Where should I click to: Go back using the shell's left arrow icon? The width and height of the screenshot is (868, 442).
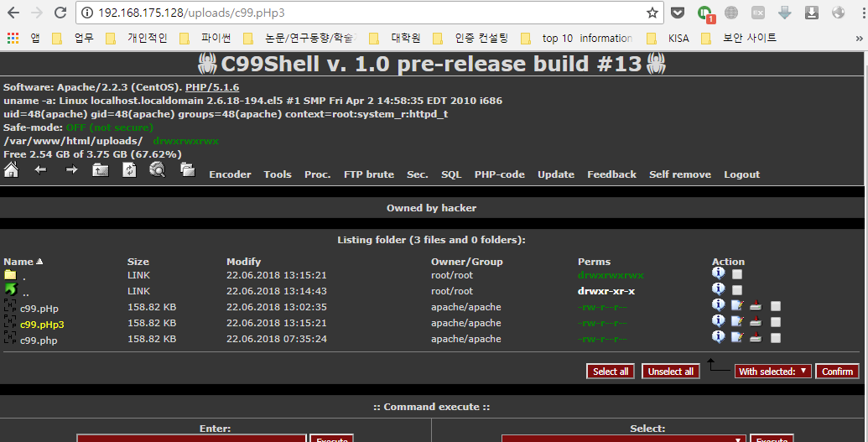(x=40, y=170)
